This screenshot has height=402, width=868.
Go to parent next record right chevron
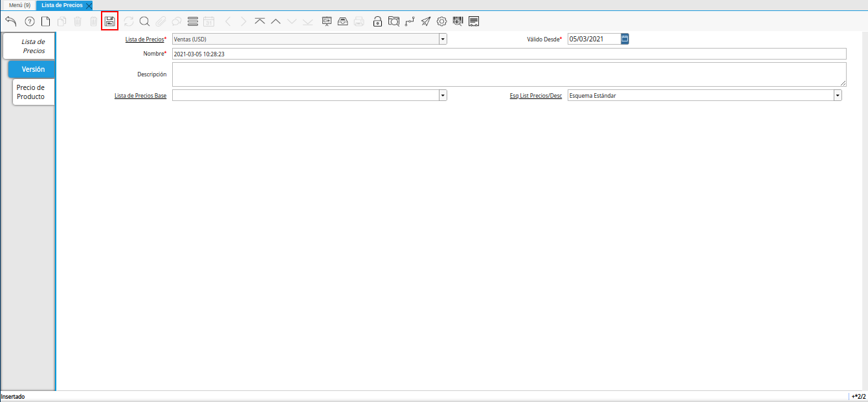243,21
